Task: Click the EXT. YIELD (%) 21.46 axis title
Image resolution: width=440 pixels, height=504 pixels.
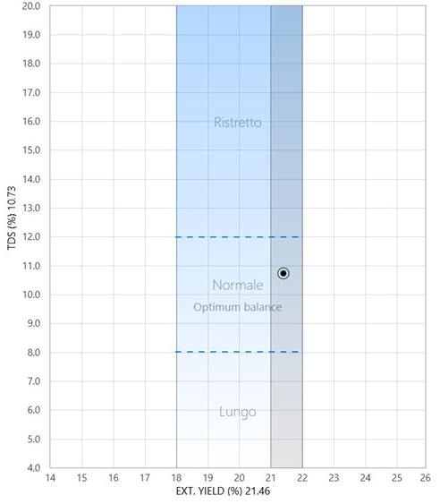Action: (x=223, y=491)
